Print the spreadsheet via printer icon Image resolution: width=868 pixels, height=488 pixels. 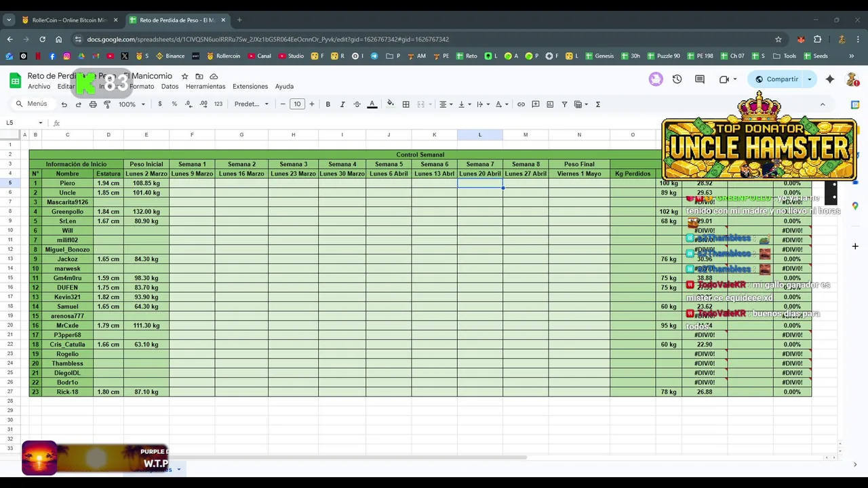tap(93, 104)
